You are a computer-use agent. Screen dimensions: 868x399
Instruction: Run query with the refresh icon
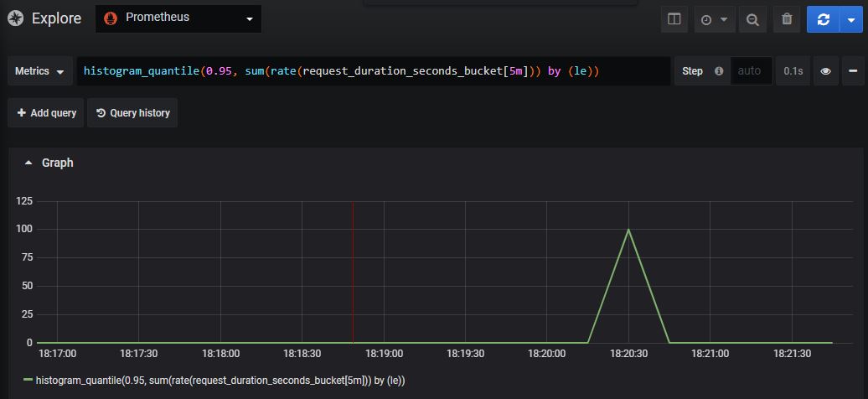pyautogui.click(x=823, y=19)
